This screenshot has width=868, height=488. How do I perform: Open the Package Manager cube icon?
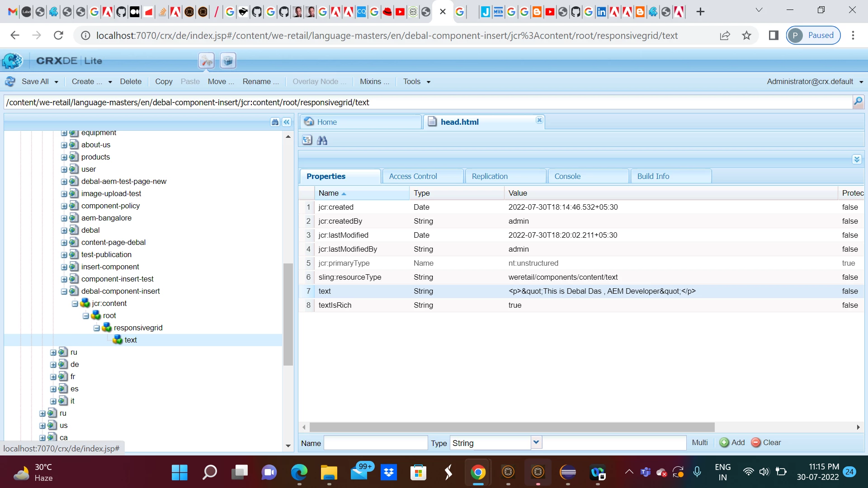tap(228, 61)
